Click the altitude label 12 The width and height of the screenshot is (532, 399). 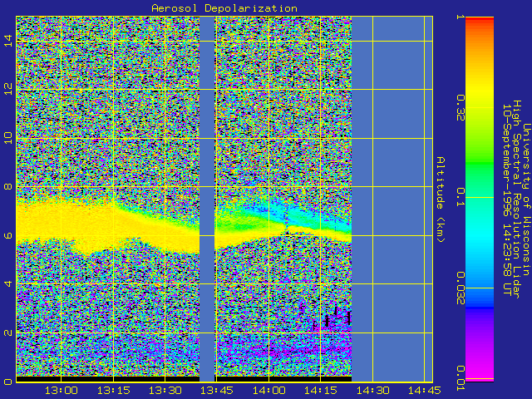tap(8, 89)
